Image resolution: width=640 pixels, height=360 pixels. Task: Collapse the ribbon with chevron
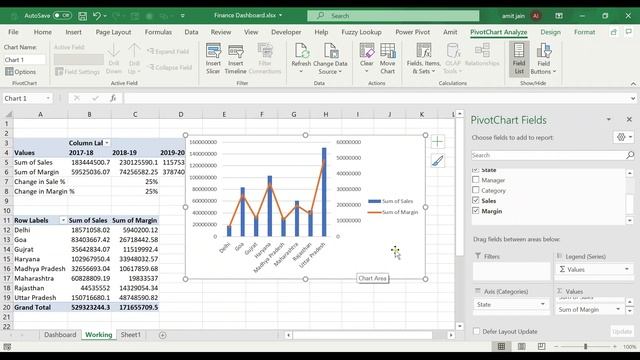coord(633,84)
